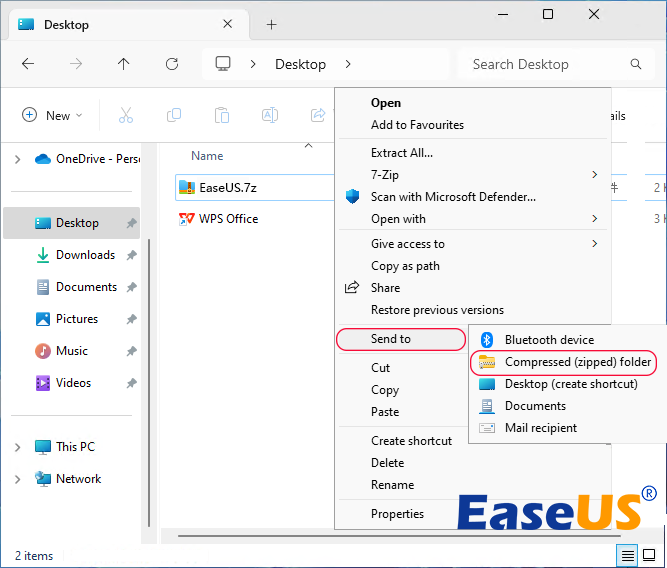Choose Extract All... from context menu
The width and height of the screenshot is (667, 568).
pyautogui.click(x=402, y=153)
